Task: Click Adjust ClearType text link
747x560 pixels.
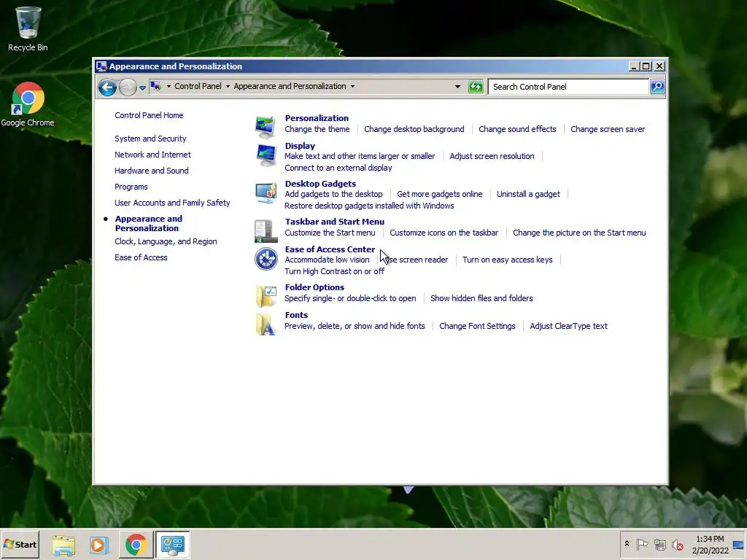Action: (568, 326)
